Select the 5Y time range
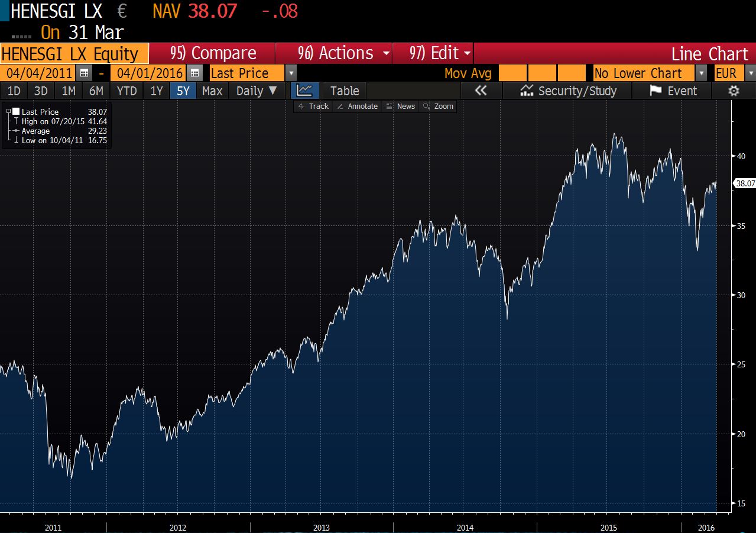The height and width of the screenshot is (533, 756). click(x=183, y=91)
